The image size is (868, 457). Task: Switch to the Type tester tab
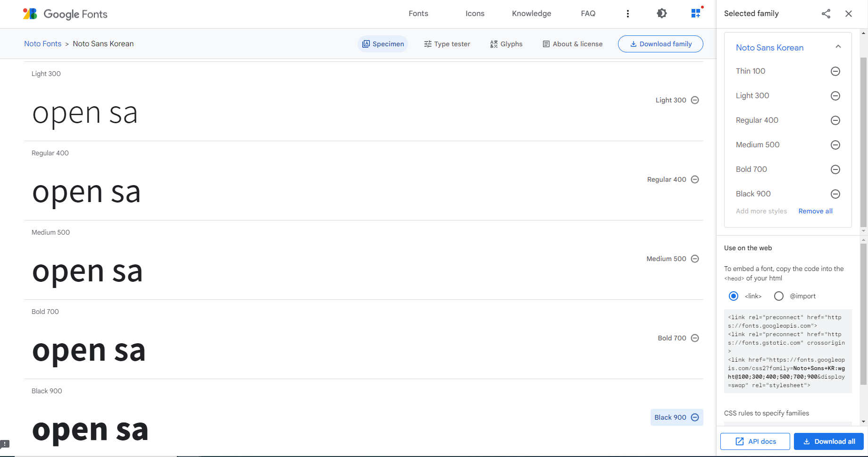(447, 44)
